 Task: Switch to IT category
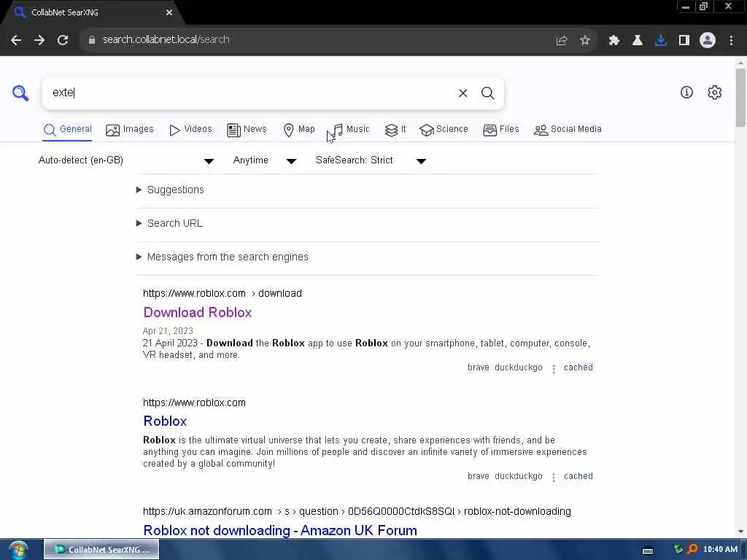pos(395,130)
